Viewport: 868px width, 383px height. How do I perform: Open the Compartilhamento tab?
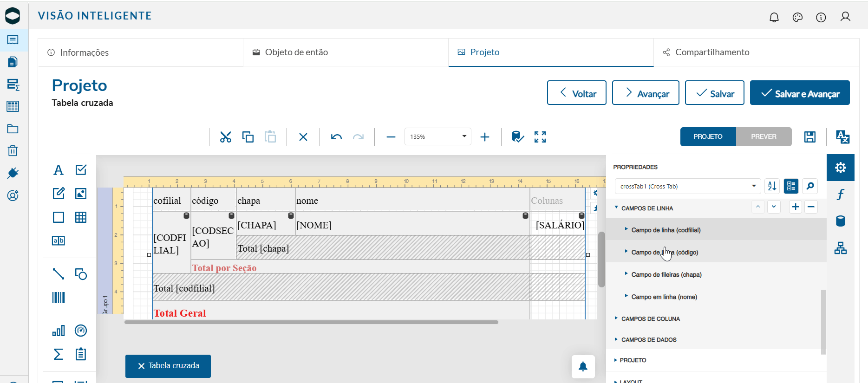tap(756, 52)
